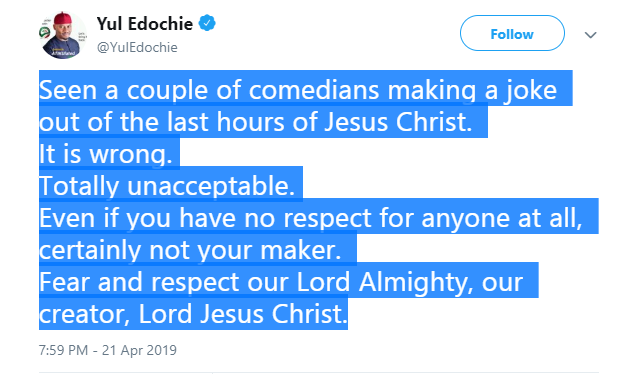Click the blue verified badge icon
Screen dimensions: 623x374
click(x=207, y=23)
